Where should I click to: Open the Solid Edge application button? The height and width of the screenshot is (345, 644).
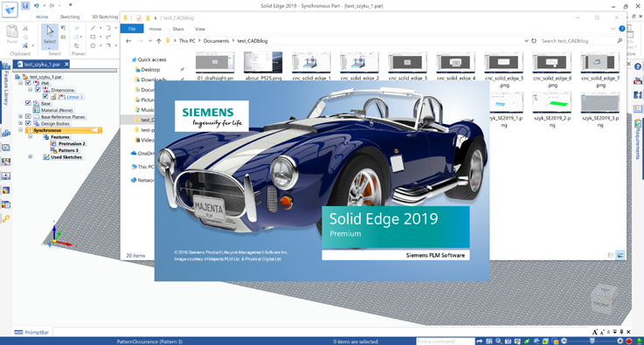coord(10,10)
